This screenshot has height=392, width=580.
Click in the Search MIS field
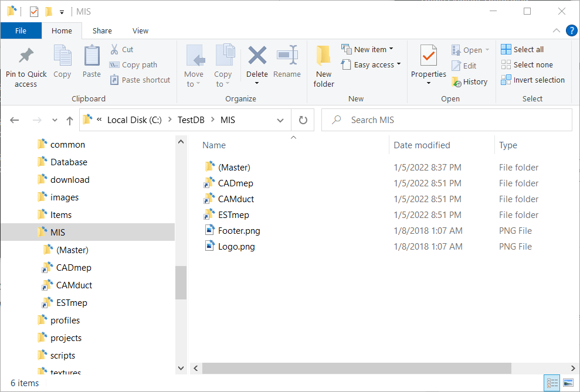452,120
